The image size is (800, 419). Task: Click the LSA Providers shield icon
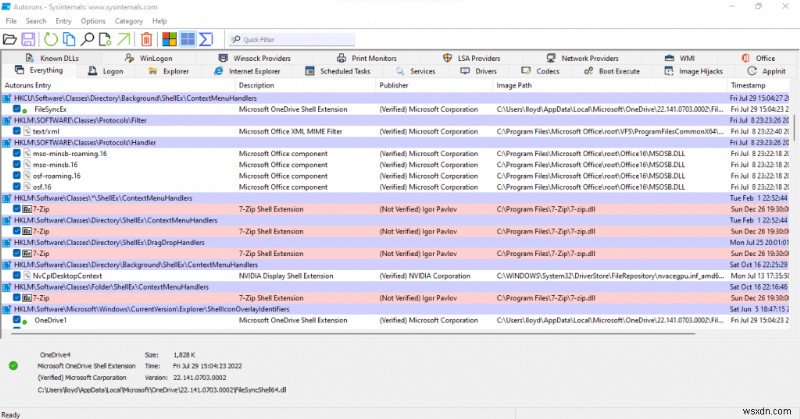click(x=447, y=58)
